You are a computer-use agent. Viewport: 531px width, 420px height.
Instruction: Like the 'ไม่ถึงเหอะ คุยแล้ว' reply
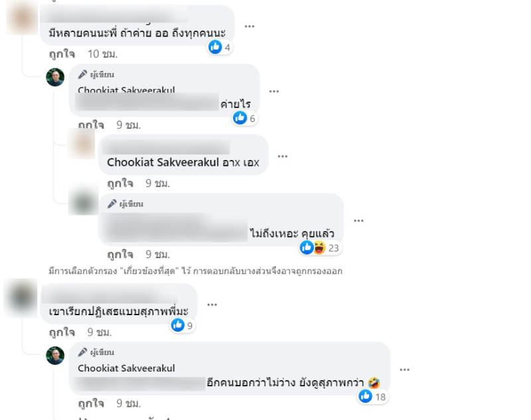120,254
